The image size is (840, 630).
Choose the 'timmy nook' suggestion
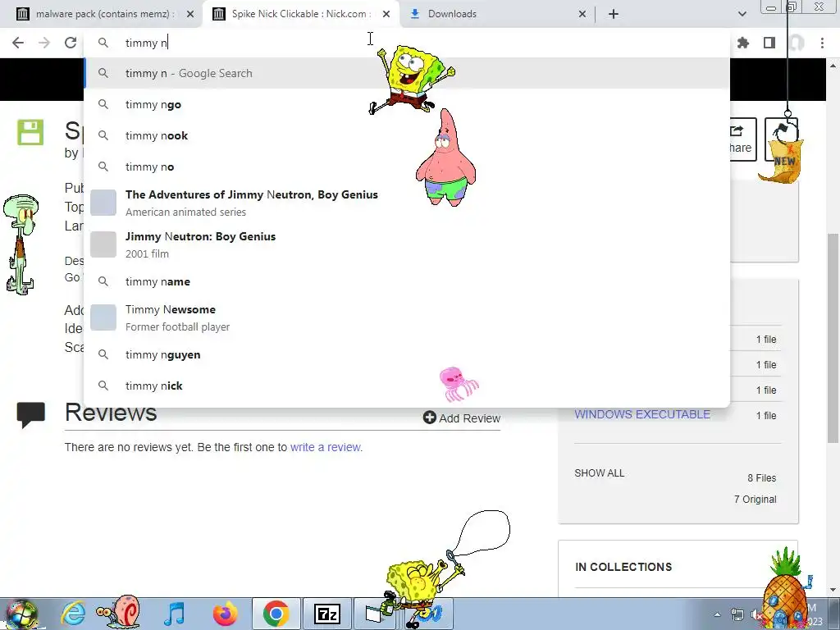tap(407, 135)
